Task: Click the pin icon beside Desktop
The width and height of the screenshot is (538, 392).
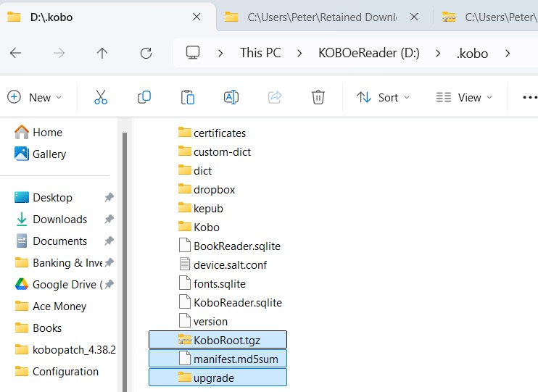Action: tap(109, 198)
